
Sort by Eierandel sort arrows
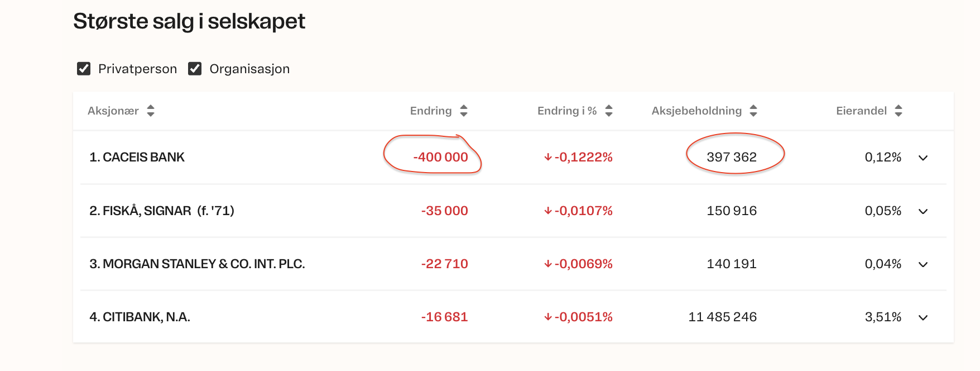[899, 111]
